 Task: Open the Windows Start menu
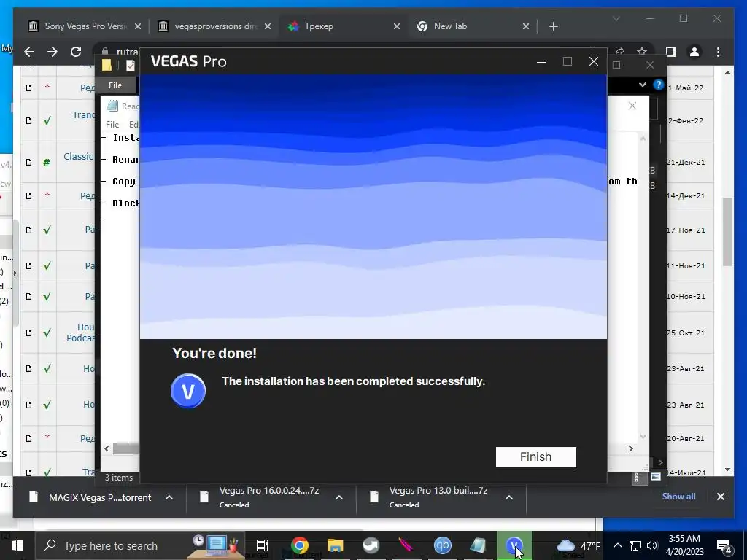[x=18, y=545]
